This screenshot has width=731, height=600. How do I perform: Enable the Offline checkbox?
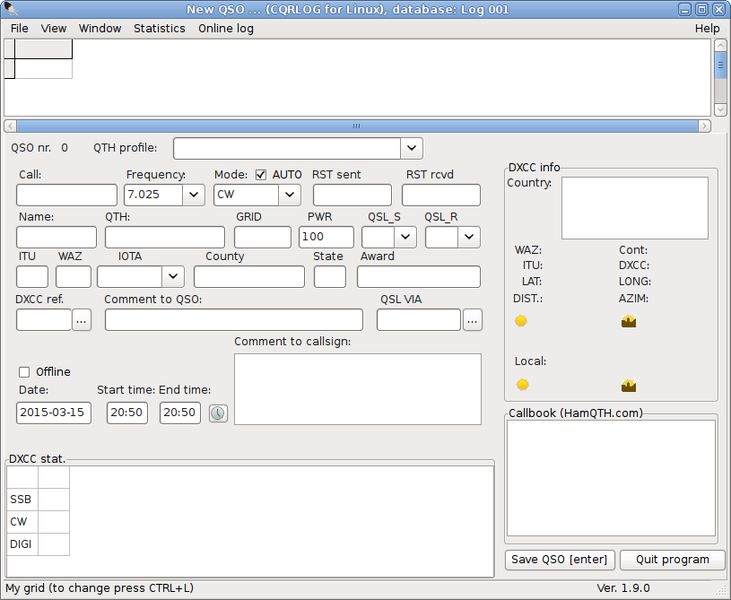pos(24,372)
